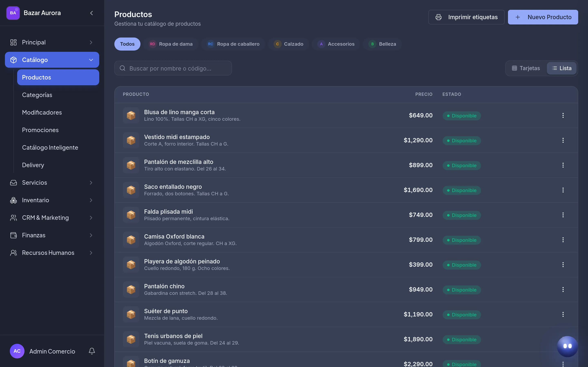Open options menu for Blusa de lino
Viewport: 588px width, 367px height.
(563, 116)
